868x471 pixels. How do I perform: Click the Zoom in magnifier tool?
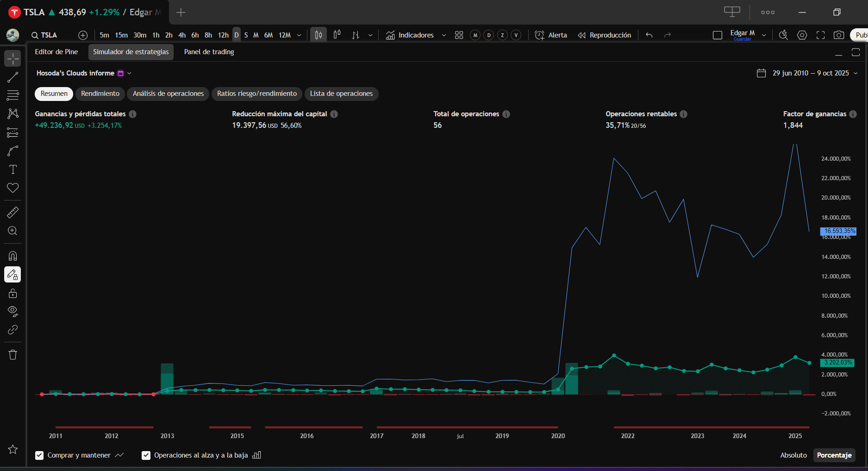coord(12,231)
